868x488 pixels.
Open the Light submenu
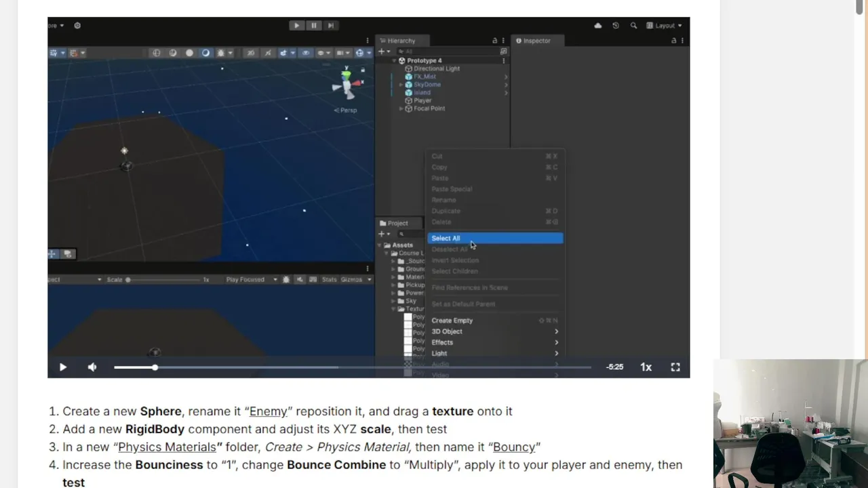495,353
